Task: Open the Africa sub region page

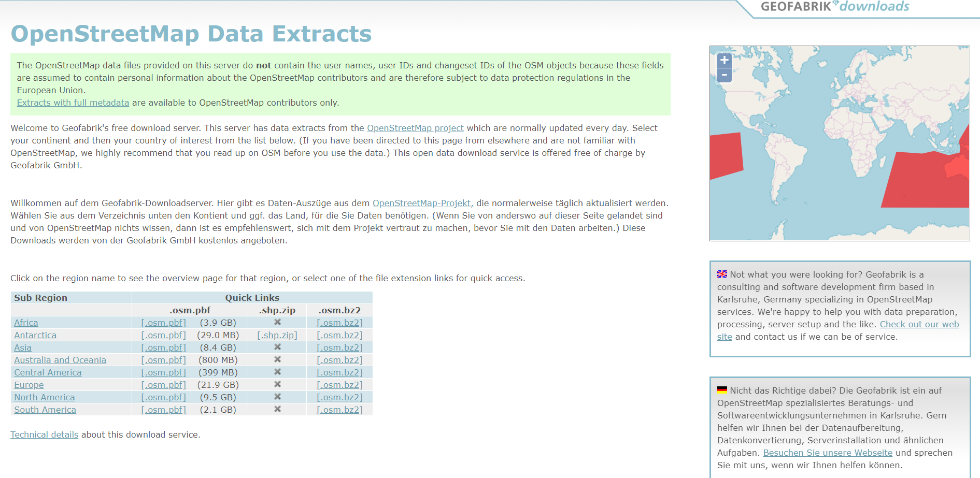Action: [26, 323]
